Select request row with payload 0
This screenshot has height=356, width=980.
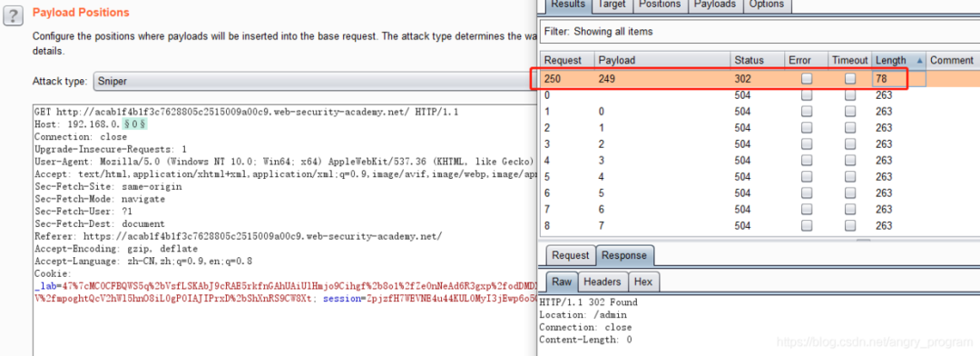click(x=759, y=112)
